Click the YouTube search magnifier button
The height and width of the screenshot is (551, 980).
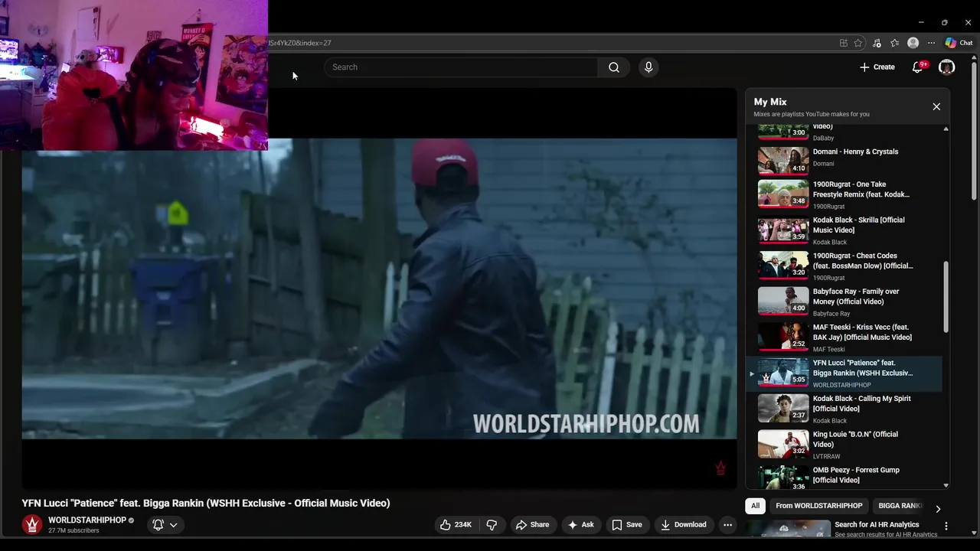614,67
